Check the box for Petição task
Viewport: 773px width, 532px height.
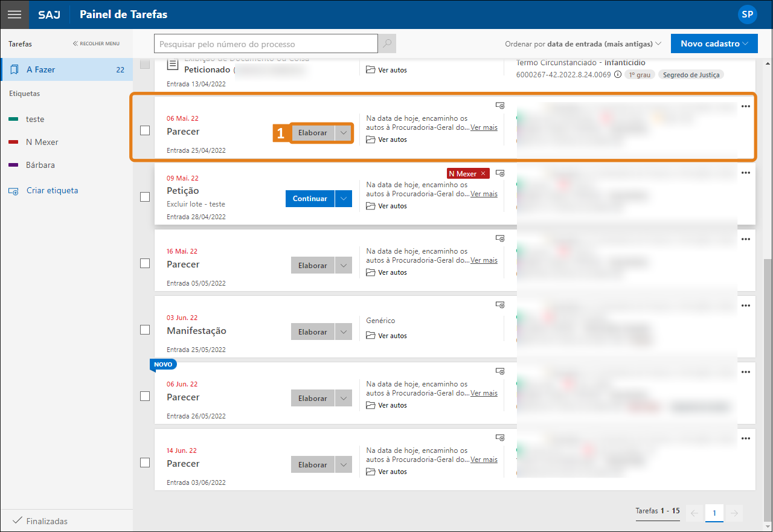(145, 197)
